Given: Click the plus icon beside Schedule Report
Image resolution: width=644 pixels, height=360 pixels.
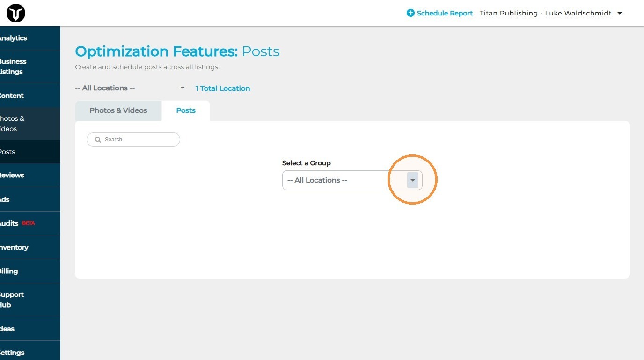Looking at the screenshot, I should [410, 13].
